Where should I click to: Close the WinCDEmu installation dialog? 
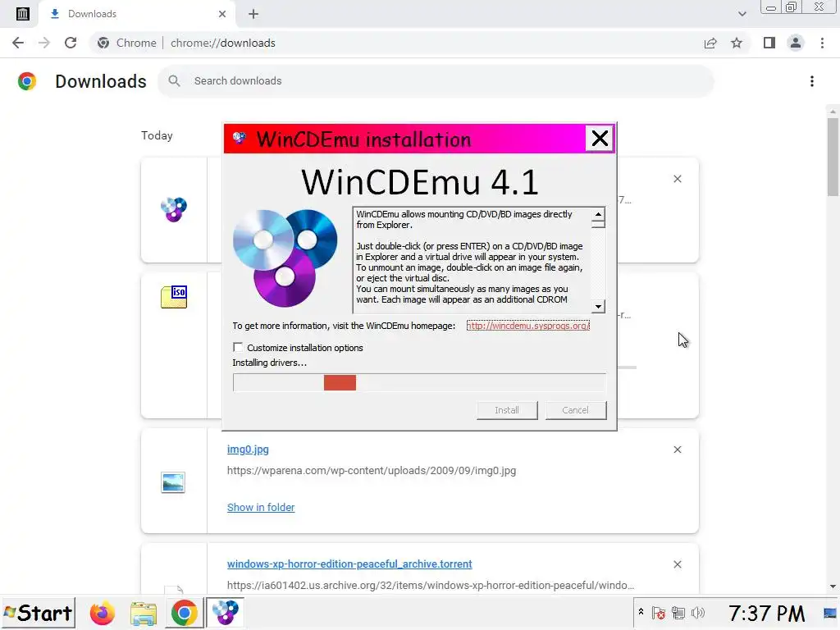point(600,139)
